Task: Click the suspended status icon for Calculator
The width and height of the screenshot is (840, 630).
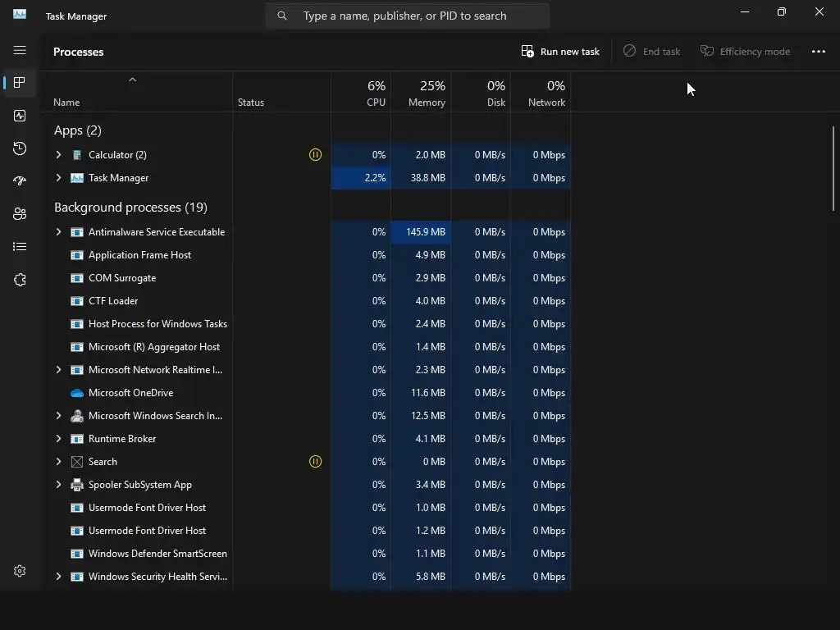Action: [316, 155]
